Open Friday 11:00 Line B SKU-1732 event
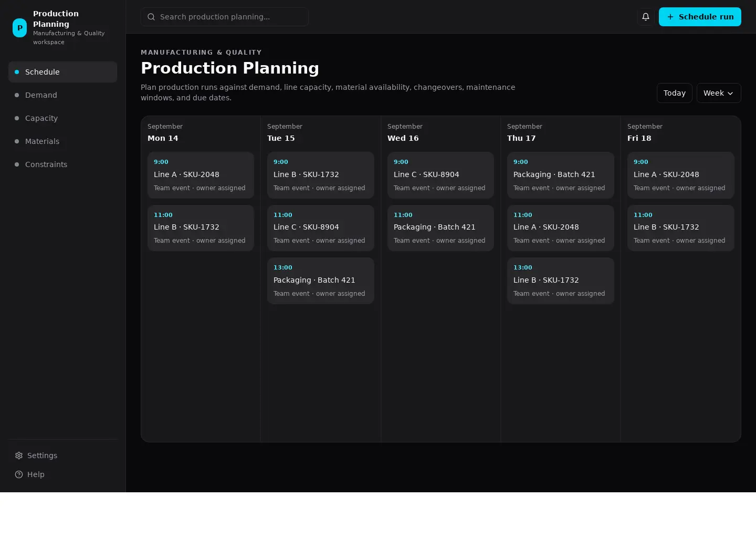This screenshot has height=538, width=756. 680,228
